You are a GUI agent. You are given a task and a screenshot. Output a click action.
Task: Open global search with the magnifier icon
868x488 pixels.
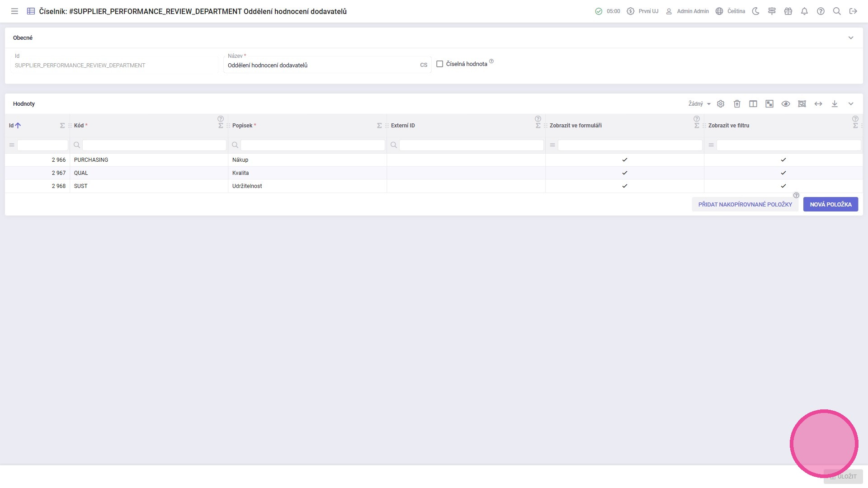[837, 11]
